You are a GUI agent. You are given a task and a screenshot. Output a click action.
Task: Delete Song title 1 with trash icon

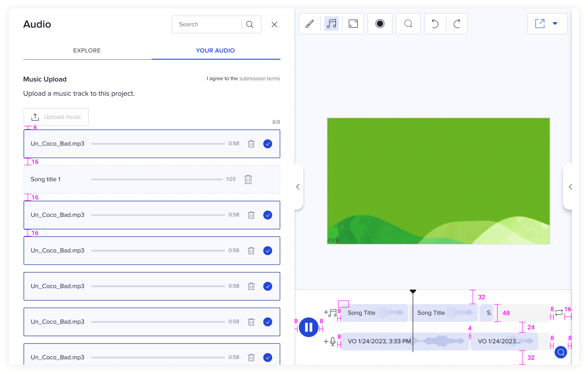[248, 180]
